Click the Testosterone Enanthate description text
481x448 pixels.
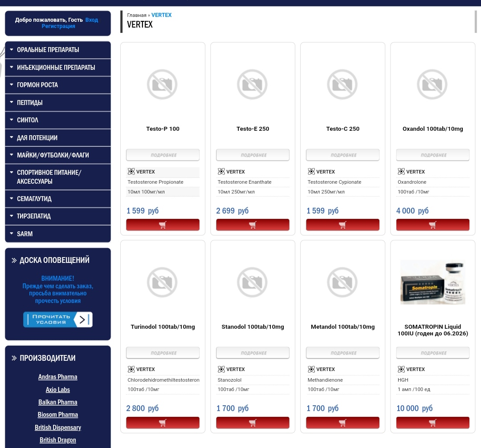245,182
